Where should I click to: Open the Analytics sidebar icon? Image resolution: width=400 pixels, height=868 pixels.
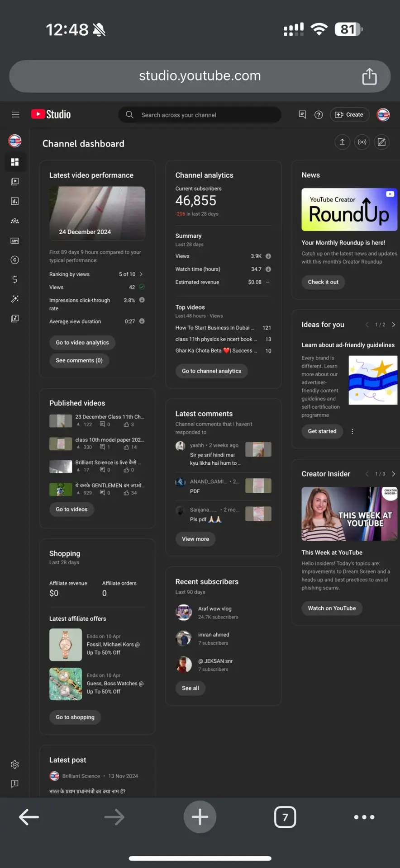(15, 201)
